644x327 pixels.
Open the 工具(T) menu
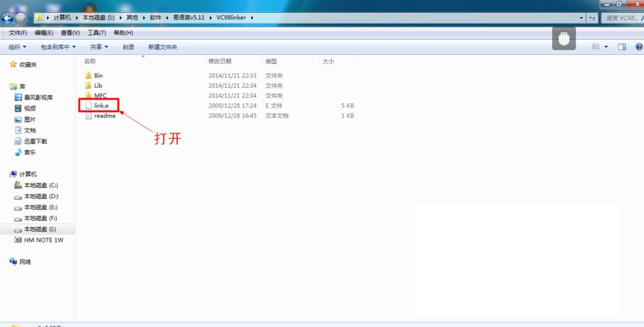point(97,33)
